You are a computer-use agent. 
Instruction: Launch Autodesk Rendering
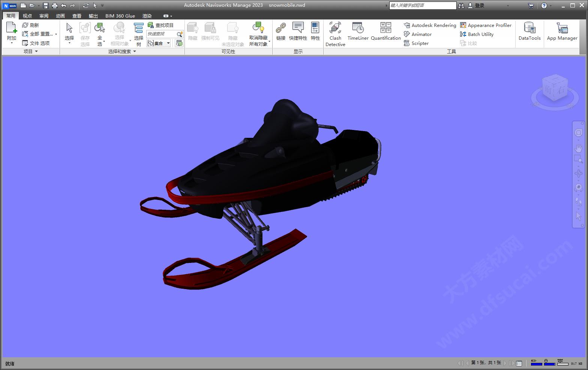(x=430, y=25)
